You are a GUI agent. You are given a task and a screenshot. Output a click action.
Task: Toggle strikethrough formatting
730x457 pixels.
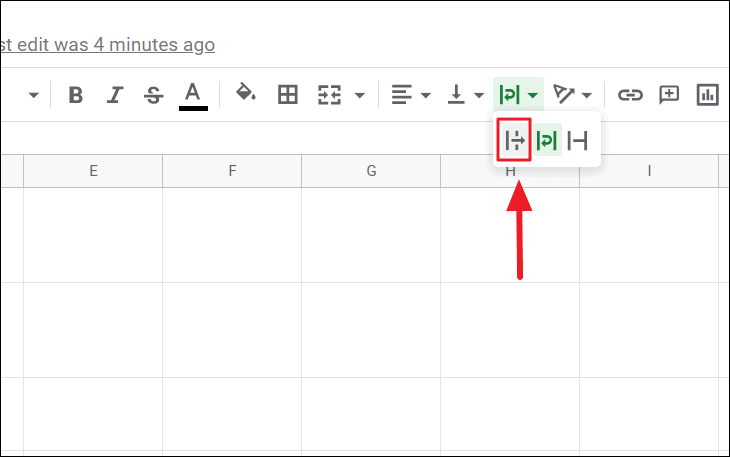click(152, 95)
